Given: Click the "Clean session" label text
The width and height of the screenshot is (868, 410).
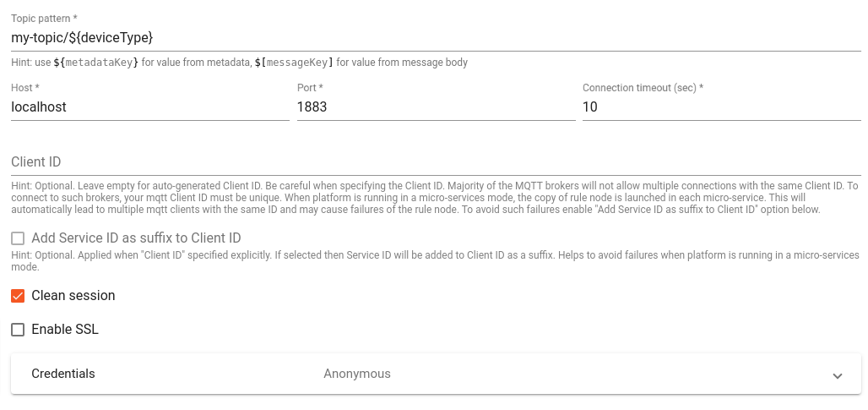Looking at the screenshot, I should click(x=73, y=296).
